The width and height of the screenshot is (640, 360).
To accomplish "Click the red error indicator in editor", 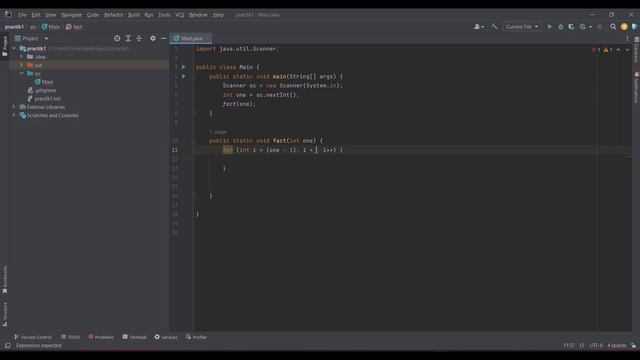I will tap(596, 50).
